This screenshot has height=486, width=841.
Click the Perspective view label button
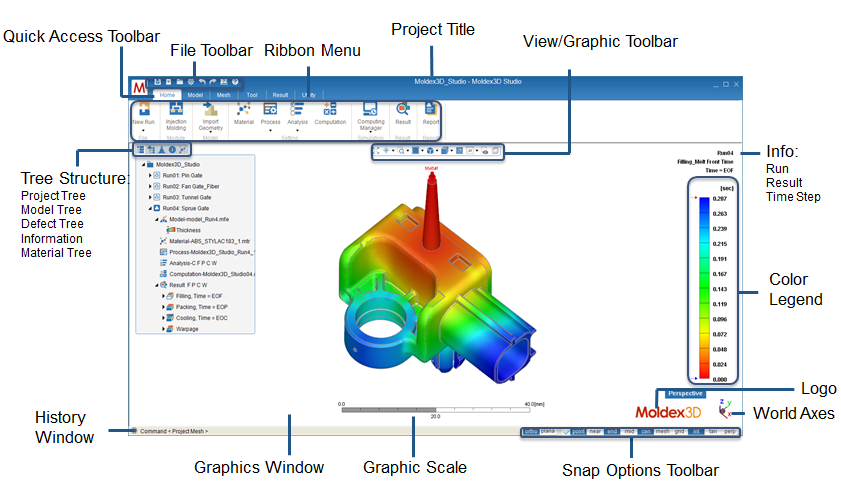(685, 393)
